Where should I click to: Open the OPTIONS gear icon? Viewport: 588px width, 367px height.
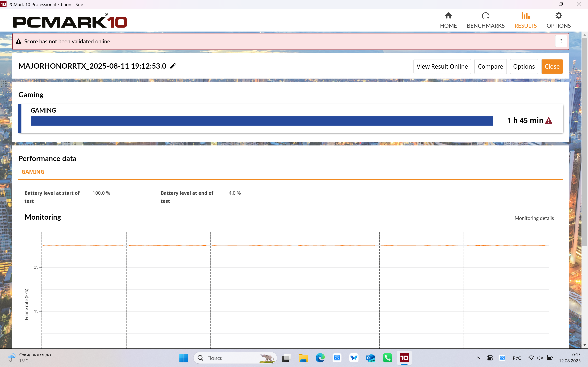point(558,16)
